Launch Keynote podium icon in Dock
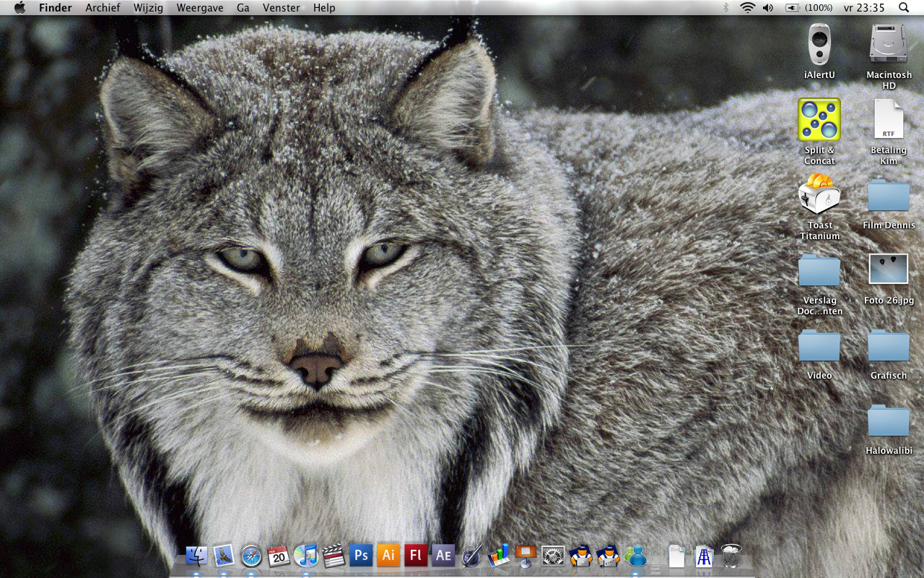This screenshot has height=578, width=924. 526,556
